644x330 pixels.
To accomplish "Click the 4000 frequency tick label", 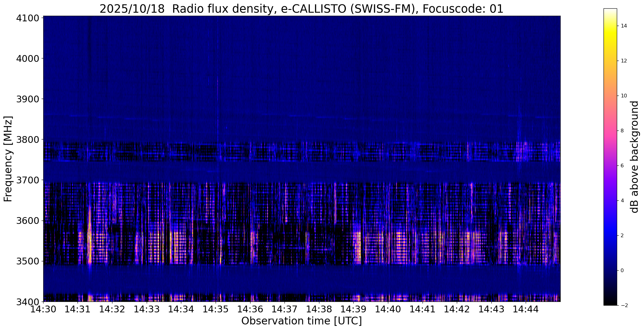I will pos(28,58).
